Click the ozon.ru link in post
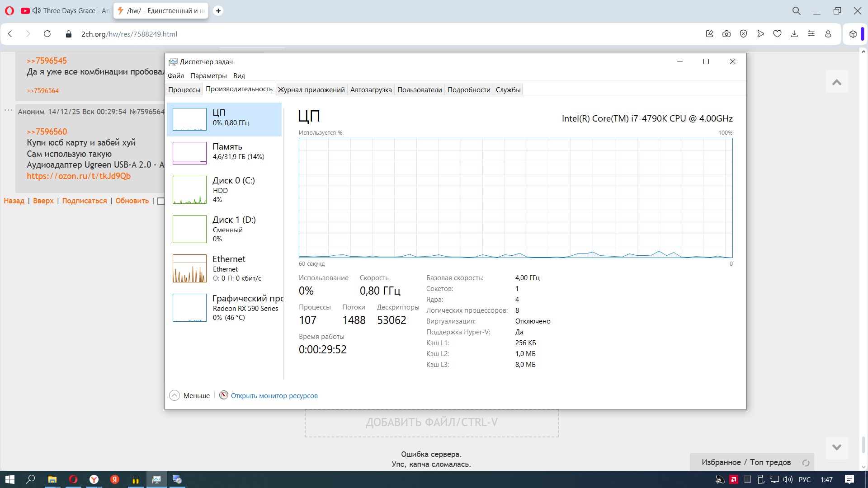The image size is (868, 488). click(79, 176)
